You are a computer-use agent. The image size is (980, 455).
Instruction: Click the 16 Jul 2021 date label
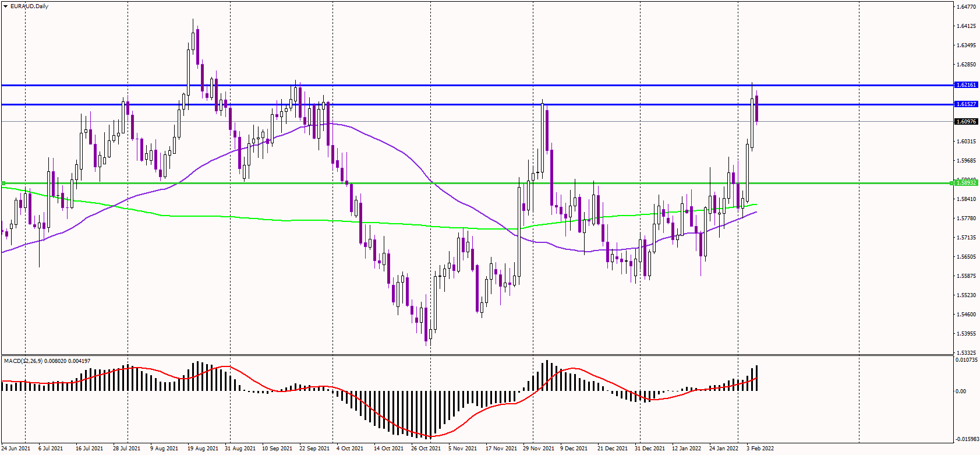89,449
